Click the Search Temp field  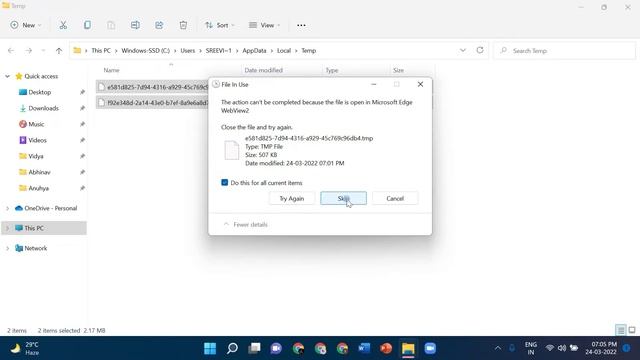564,51
